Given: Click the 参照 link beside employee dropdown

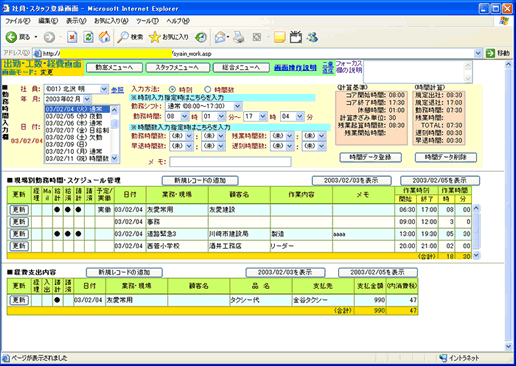Looking at the screenshot, I should point(117,90).
